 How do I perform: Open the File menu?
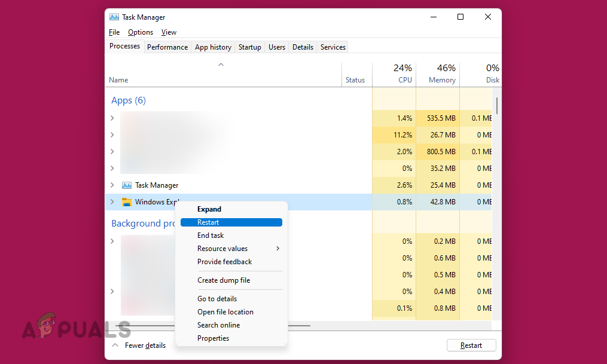tap(114, 32)
